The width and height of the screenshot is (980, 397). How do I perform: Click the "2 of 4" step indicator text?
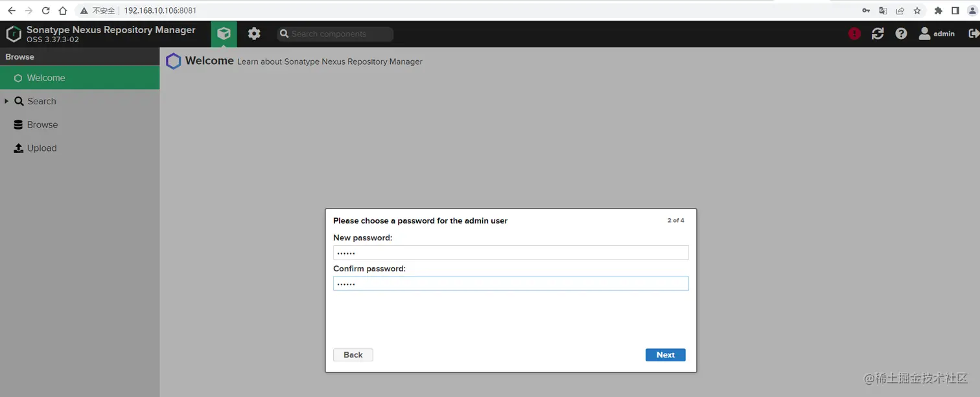[676, 220]
